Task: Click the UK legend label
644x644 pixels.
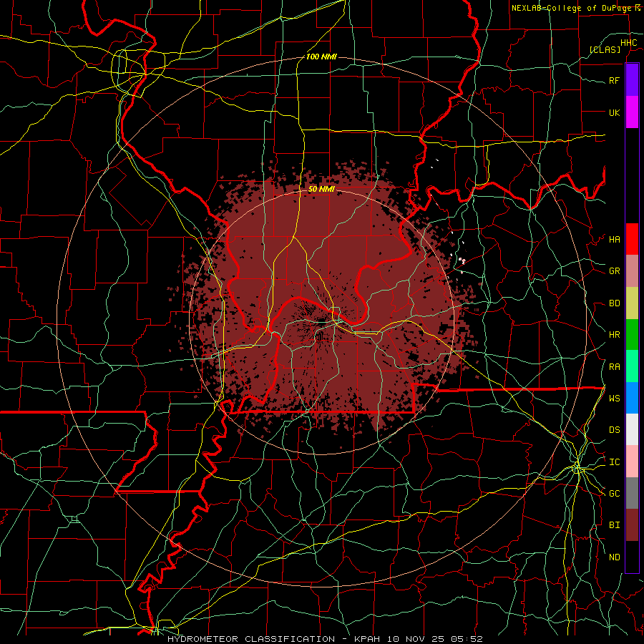Action: pyautogui.click(x=614, y=113)
